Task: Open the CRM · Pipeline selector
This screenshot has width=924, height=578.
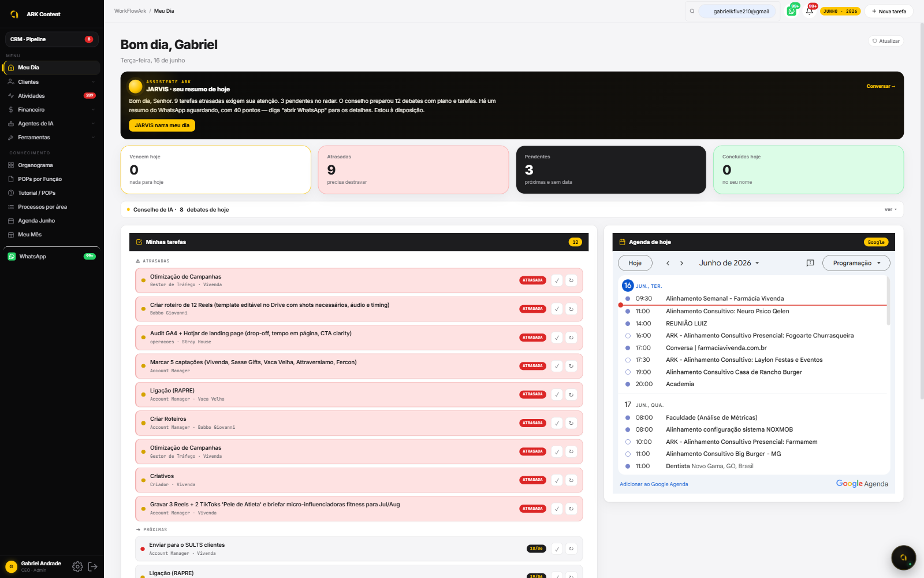Action: pyautogui.click(x=52, y=39)
